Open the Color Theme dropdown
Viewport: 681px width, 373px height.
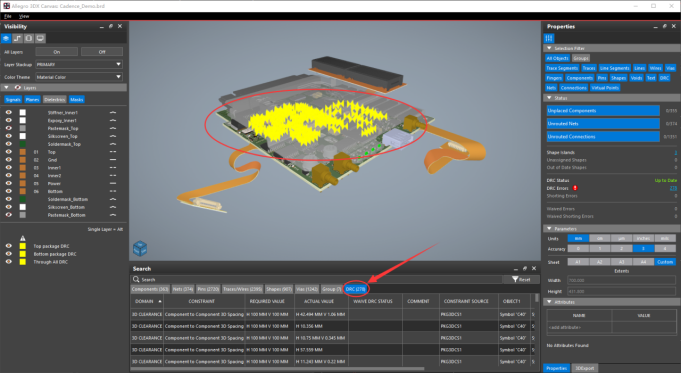point(79,77)
